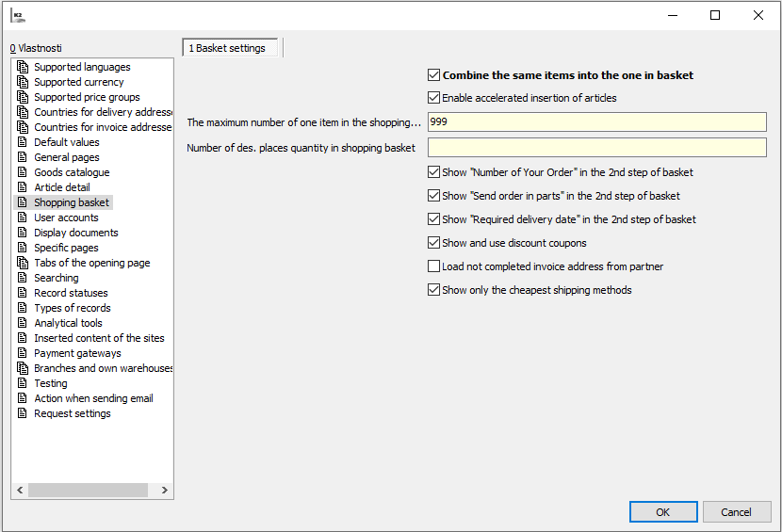Click the page icon beside Searching
Image resolution: width=782 pixels, height=532 pixels.
[x=23, y=278]
